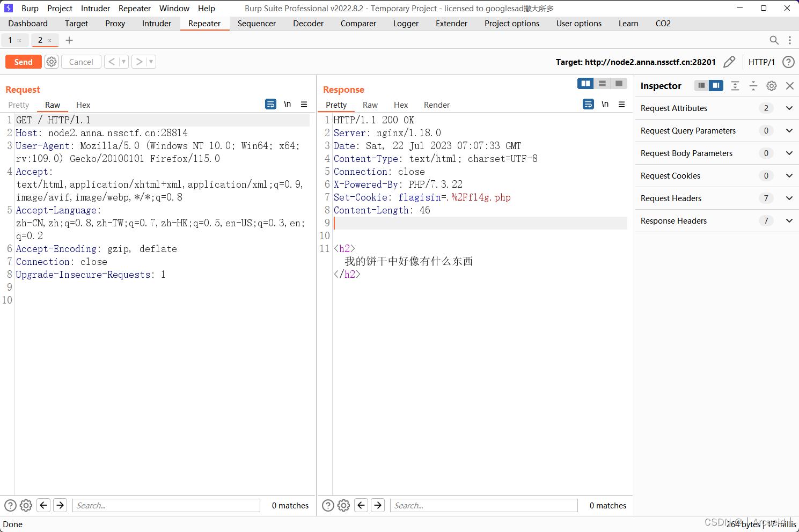
Task: Go to next request with forward arrow
Action: tap(139, 62)
